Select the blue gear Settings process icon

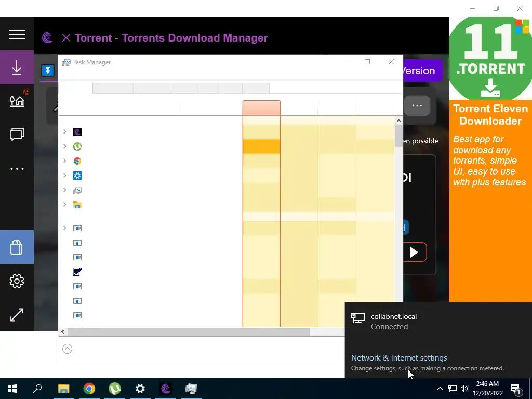point(77,176)
